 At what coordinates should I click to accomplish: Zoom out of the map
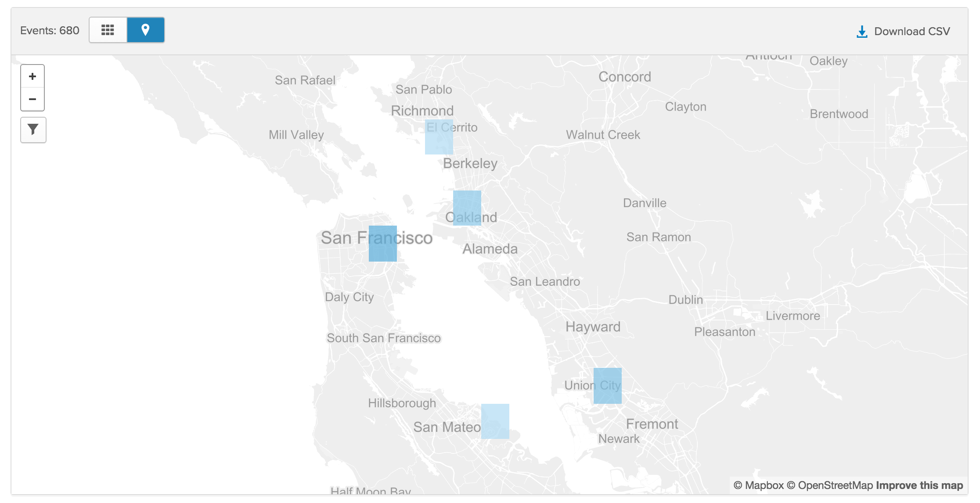[32, 99]
